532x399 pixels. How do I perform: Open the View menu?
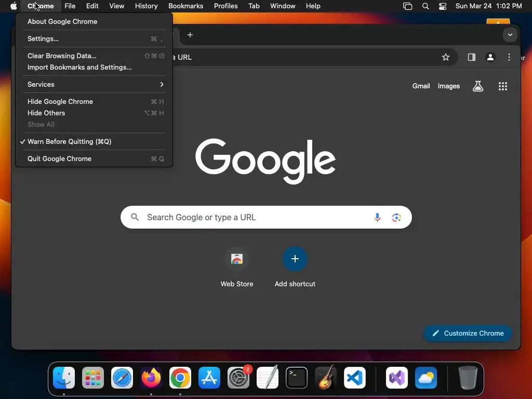(x=116, y=6)
